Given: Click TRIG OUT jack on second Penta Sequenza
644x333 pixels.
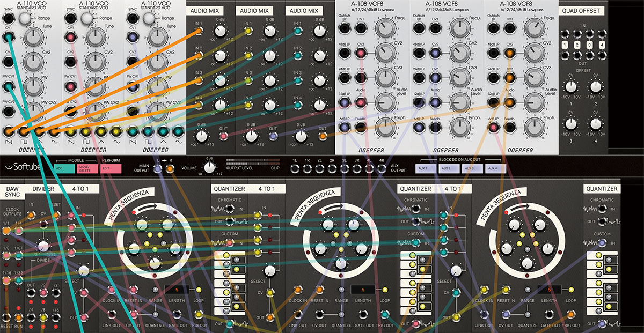Looking at the screenshot, I should point(385,313).
